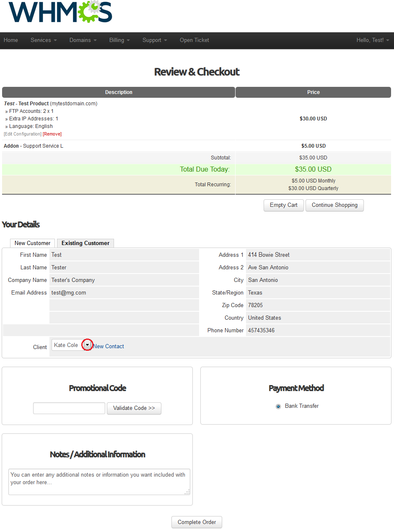Switch to the Existing Customer tab
The width and height of the screenshot is (394, 532).
tap(86, 243)
